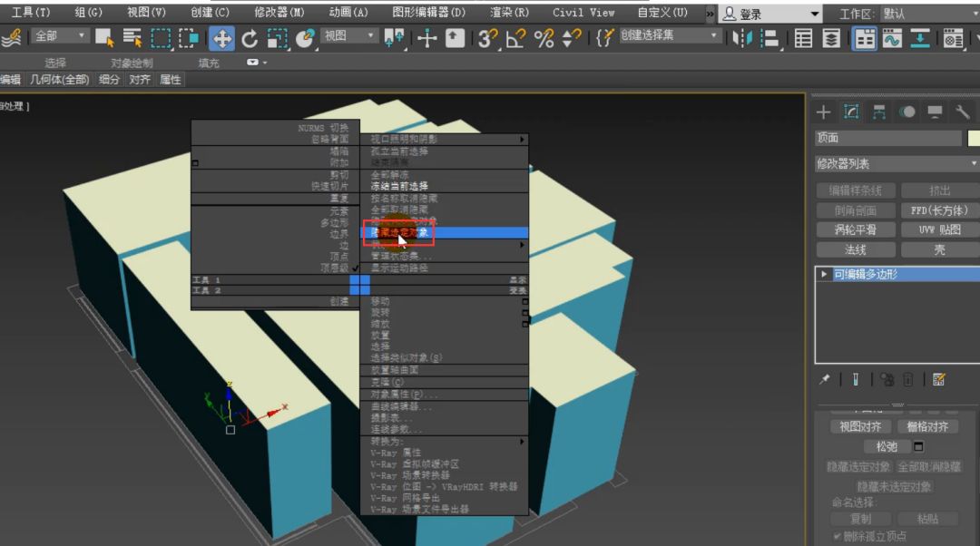
Task: Open the 渲染(R) menu
Action: point(509,12)
